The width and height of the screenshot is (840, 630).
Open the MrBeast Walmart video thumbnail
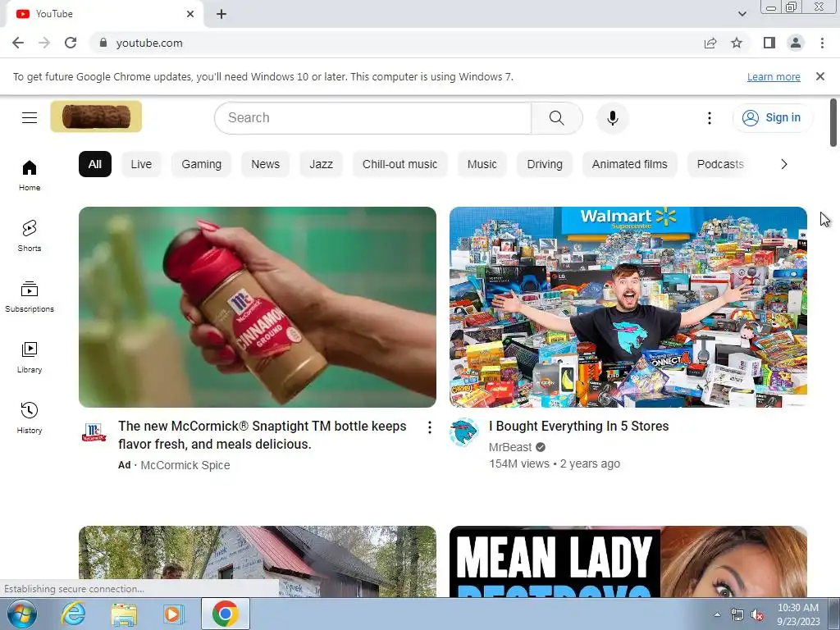coord(628,307)
